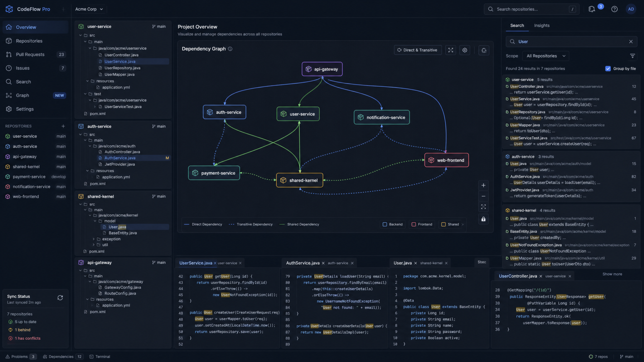Focus the Search repositories input field
Screen dimensions: 644x362
point(531,9)
